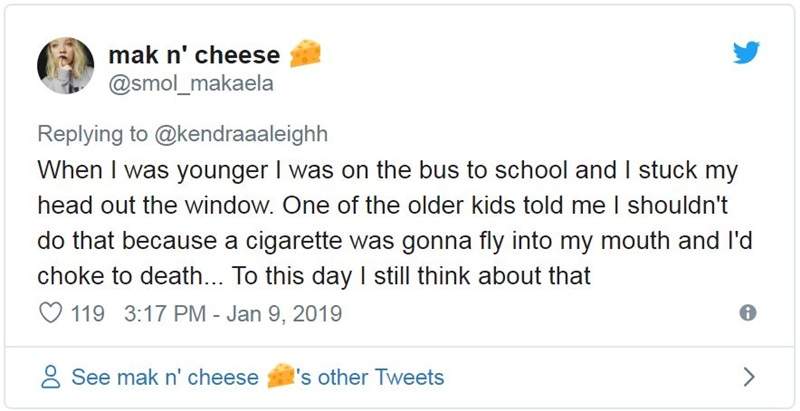Open the mak n' cheese profile avatar
This screenshot has height=411, width=800.
coord(66,66)
